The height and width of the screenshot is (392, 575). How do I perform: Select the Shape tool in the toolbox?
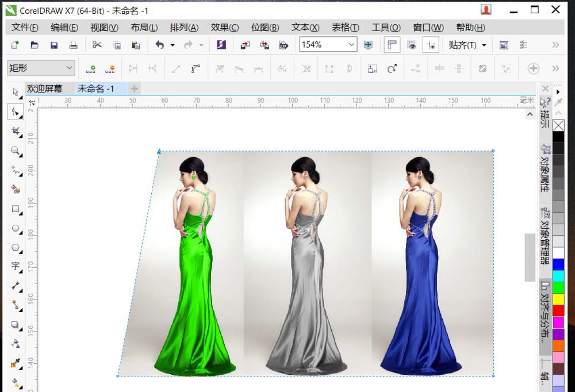click(15, 112)
